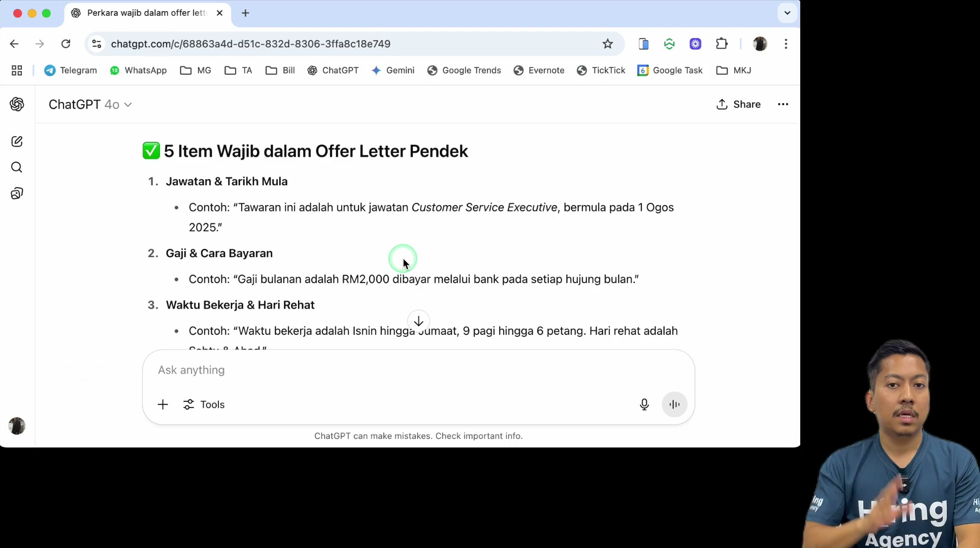The image size is (980, 548).
Task: Open the Library images icon in the sidebar
Action: [x=17, y=193]
